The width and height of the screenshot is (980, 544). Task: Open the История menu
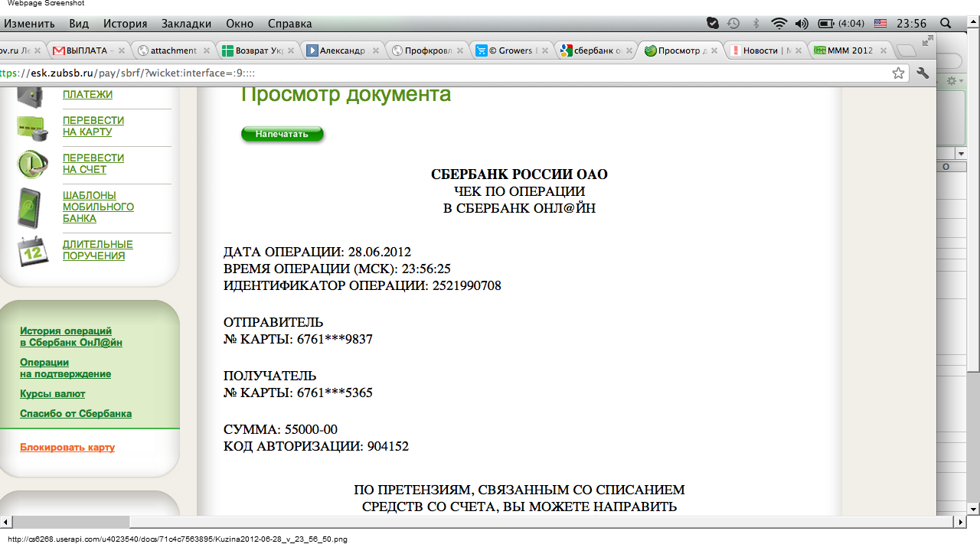(126, 24)
